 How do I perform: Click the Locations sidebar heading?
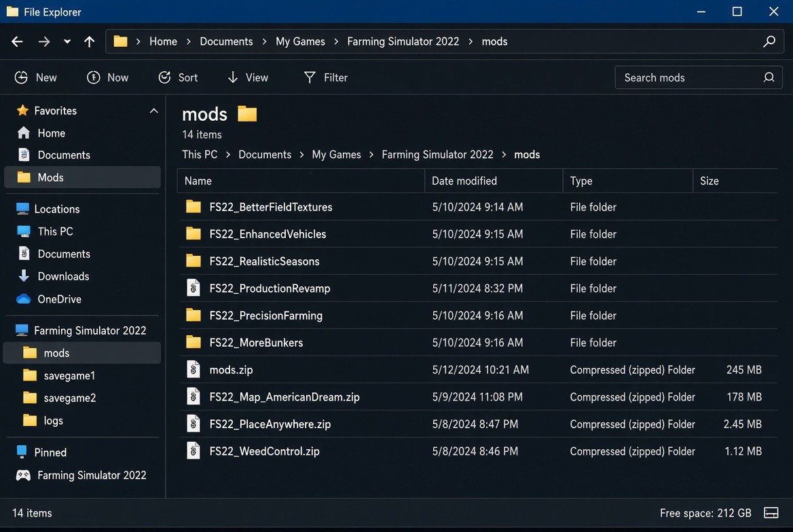(56, 209)
